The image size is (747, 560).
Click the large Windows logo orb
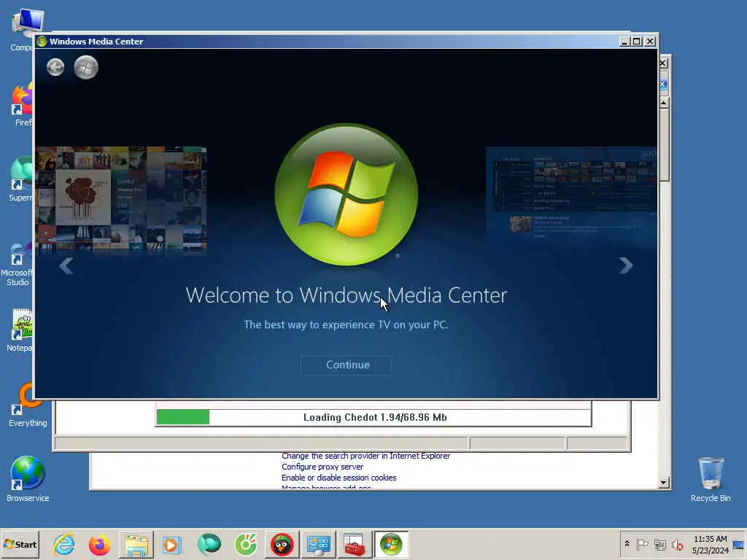347,194
